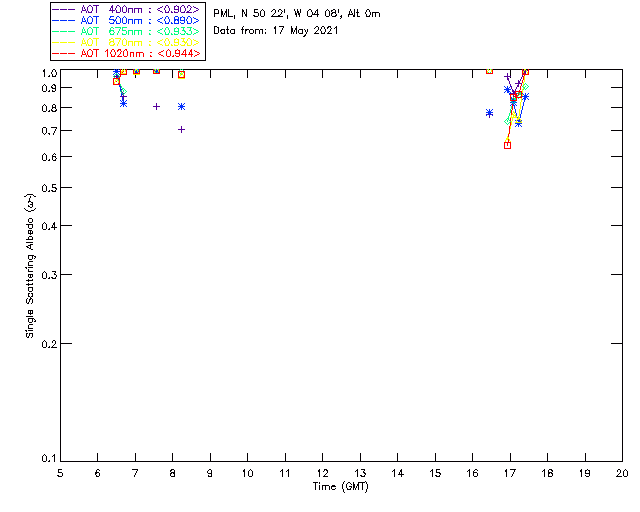Click the blue asterisk at 0.8 above hour 8
The width and height of the screenshot is (640, 512).
[x=182, y=107]
